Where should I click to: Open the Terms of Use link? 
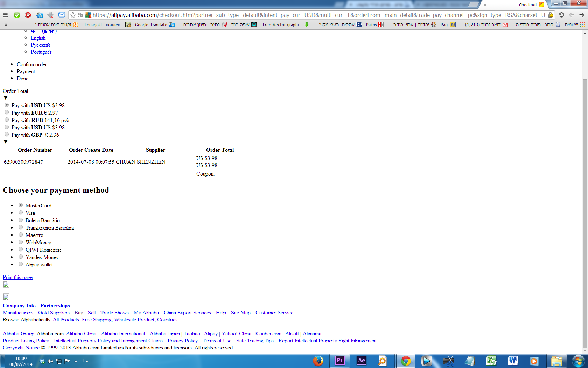tap(217, 341)
